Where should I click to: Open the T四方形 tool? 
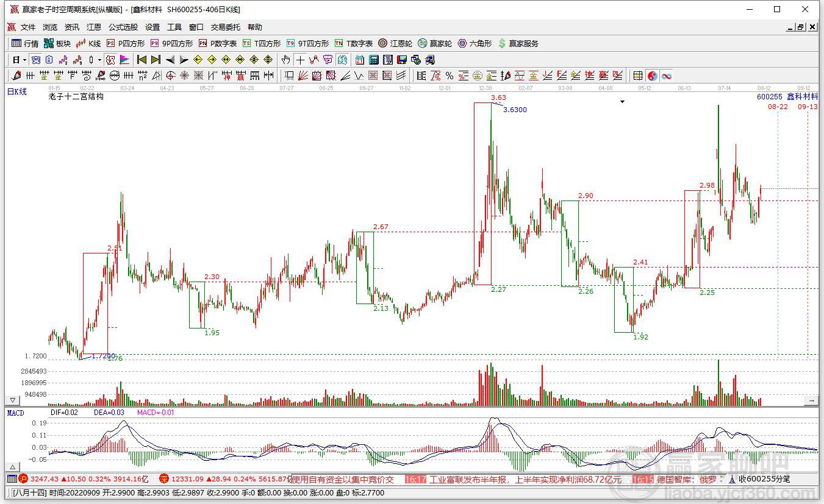[262, 43]
